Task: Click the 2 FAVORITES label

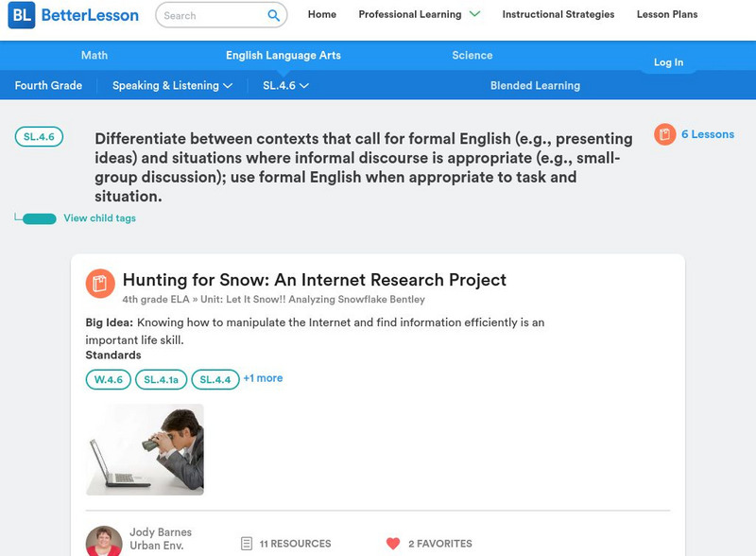Action: (x=440, y=544)
